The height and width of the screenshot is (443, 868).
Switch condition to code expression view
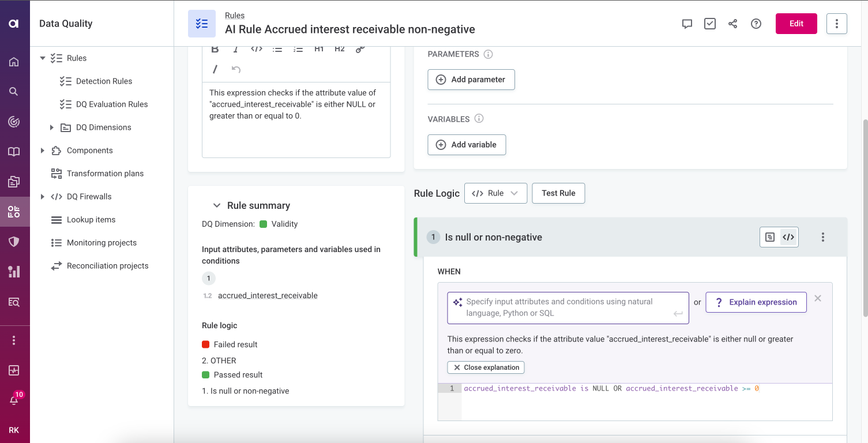(x=788, y=237)
